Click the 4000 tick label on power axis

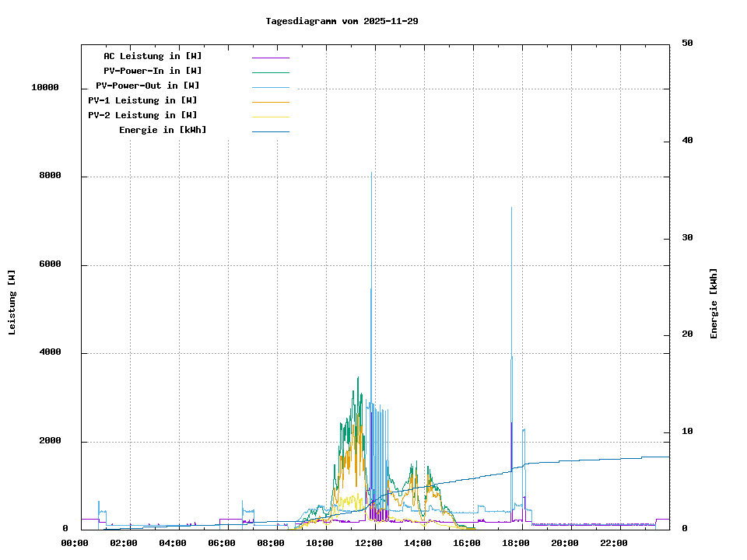click(x=47, y=353)
